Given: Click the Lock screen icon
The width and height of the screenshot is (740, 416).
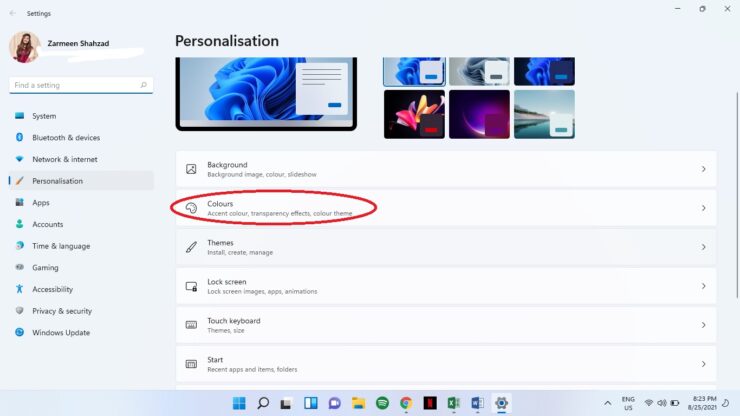Looking at the screenshot, I should click(191, 286).
